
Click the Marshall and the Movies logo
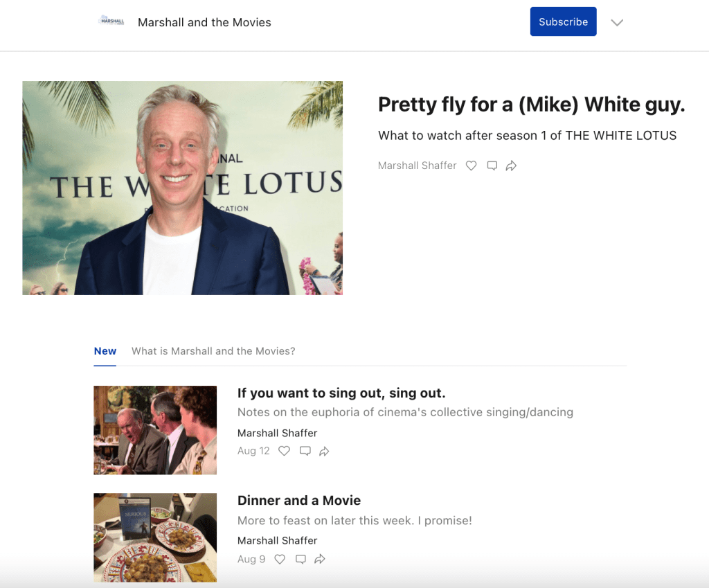click(x=111, y=21)
